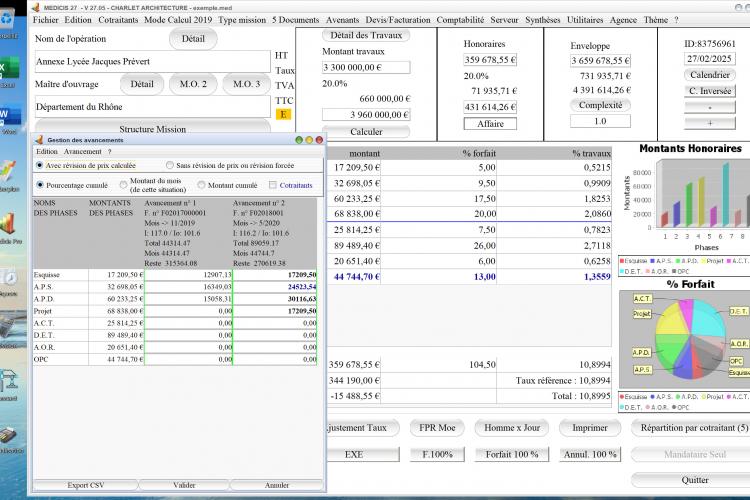Image resolution: width=750 pixels, height=500 pixels.
Task: Open the Comptabilité menu
Action: [x=460, y=20]
